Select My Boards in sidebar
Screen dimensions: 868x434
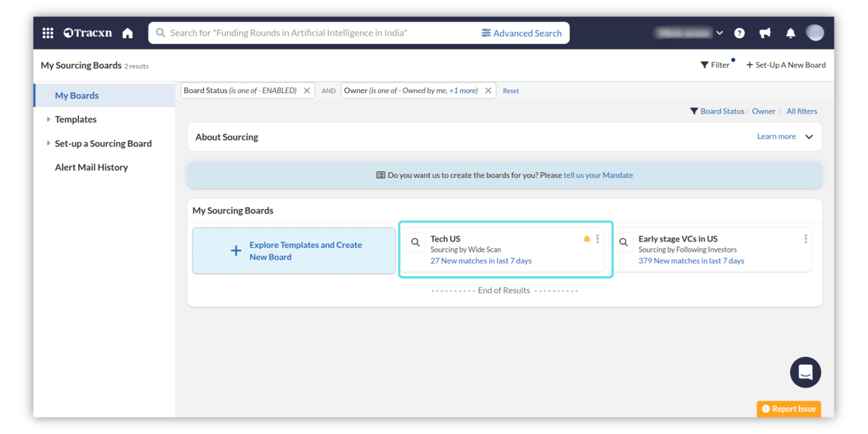pos(77,95)
